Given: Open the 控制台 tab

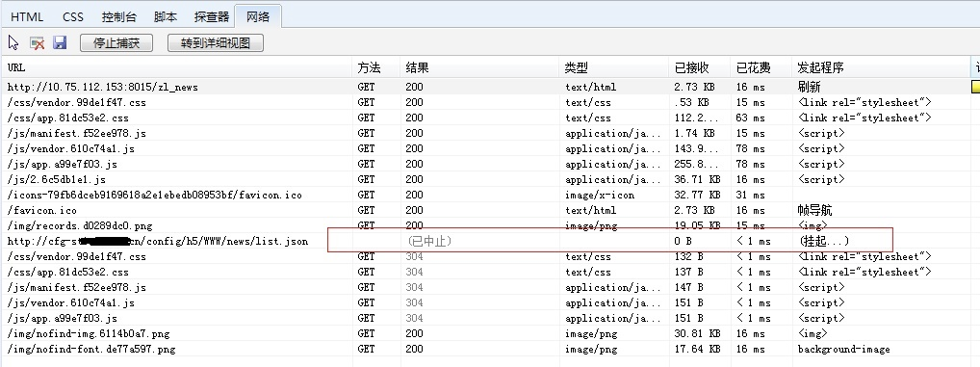Looking at the screenshot, I should 118,17.
